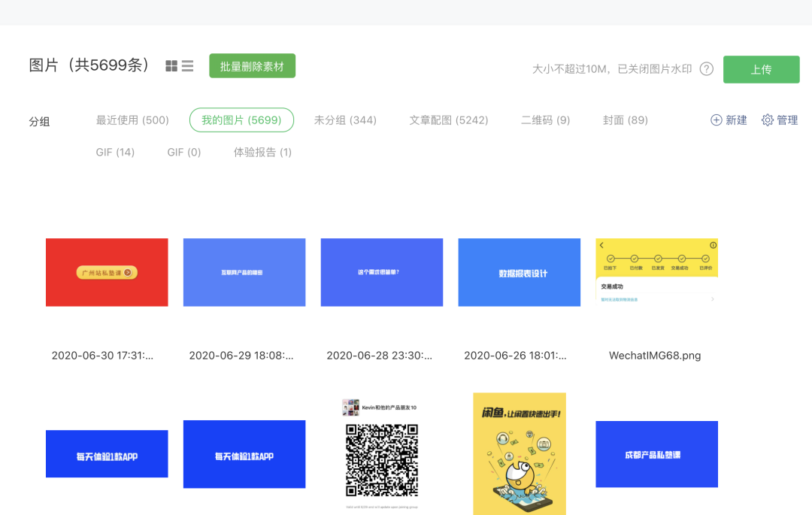Viewport: 812px width, 515px height.
Task: Select the 文章配图 (5242) group
Action: tap(449, 120)
